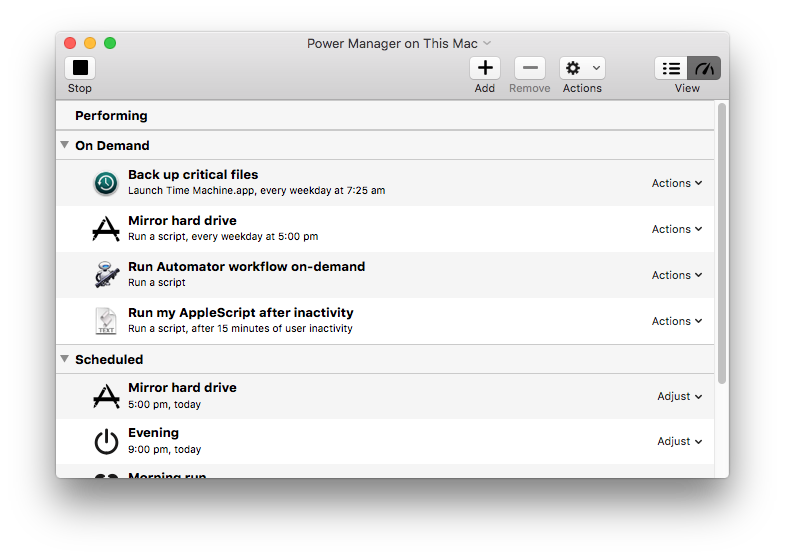This screenshot has height=558, width=785.
Task: Click the vertical scrollbar thumb
Action: [x=721, y=243]
